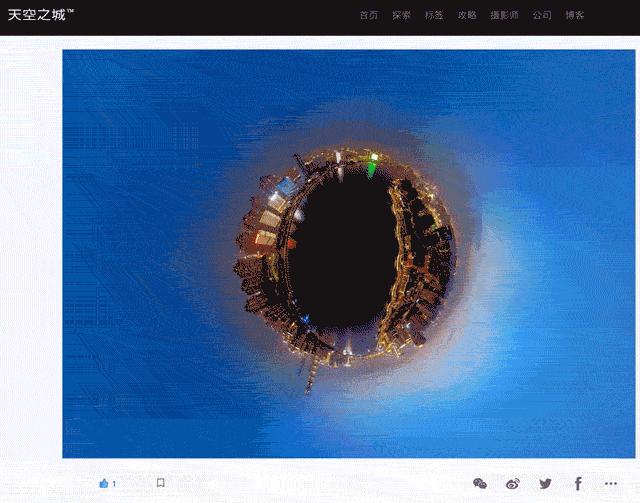Open the 公司 company link

tap(542, 16)
